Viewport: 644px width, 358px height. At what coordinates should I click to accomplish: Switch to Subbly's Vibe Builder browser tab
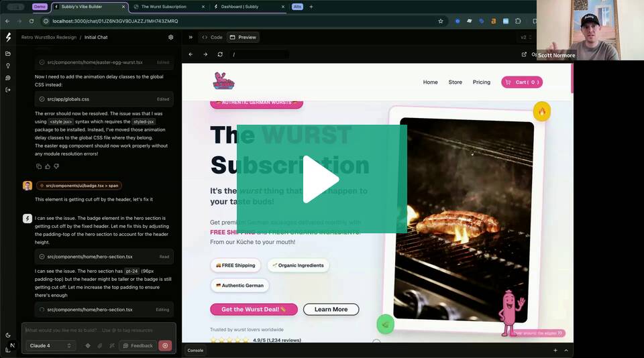click(x=89, y=7)
